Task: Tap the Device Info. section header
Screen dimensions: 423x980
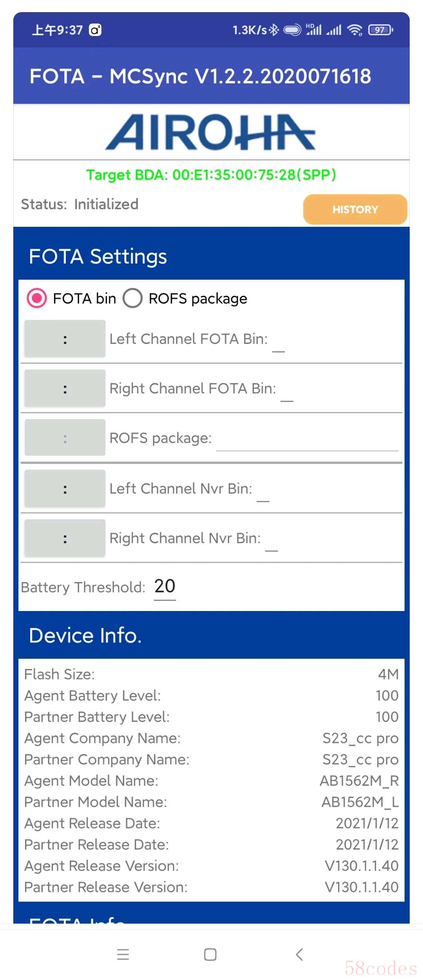Action: [x=85, y=635]
